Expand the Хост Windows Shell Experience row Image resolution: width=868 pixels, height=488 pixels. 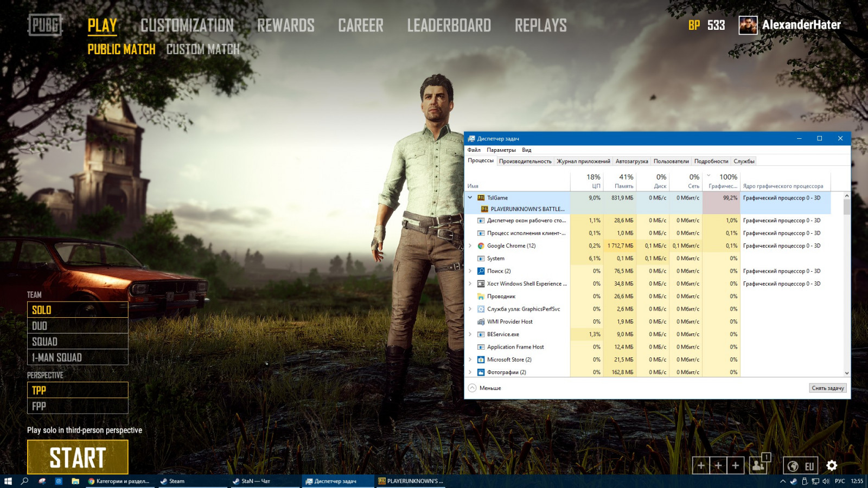click(x=470, y=284)
